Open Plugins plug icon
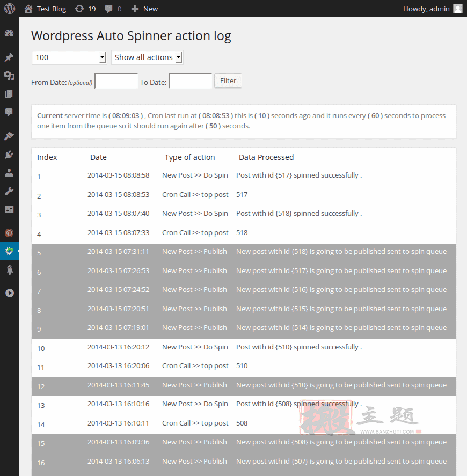Viewport: 467px width, 476px height. [x=9, y=155]
